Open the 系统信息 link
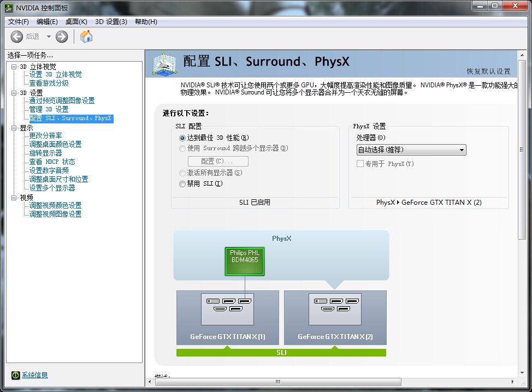The image size is (532, 392). coord(35,375)
